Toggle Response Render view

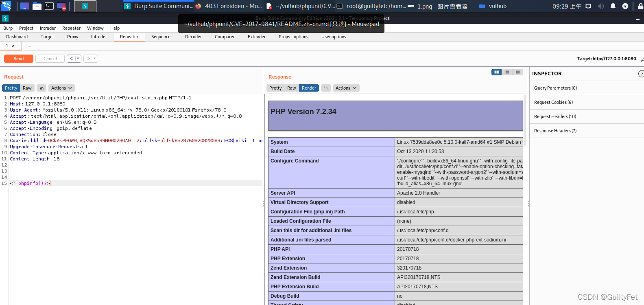point(309,88)
